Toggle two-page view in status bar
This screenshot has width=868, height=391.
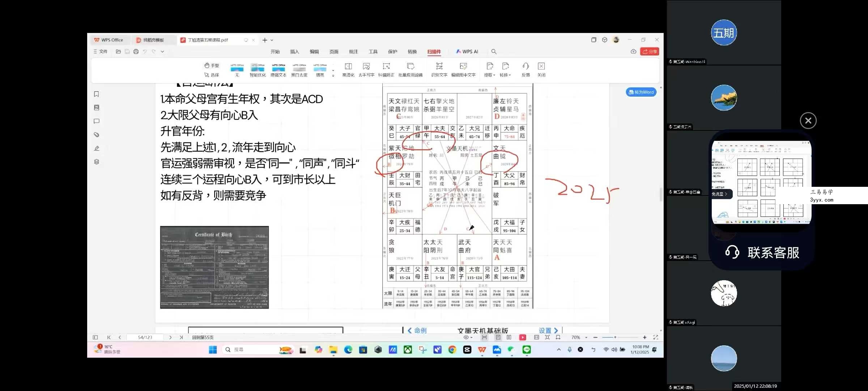pyautogui.click(x=509, y=337)
